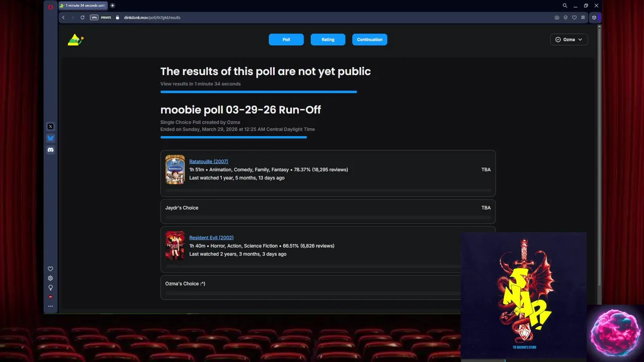The width and height of the screenshot is (644, 362).
Task: Open the search tabs magnifier icon
Action: (x=565, y=6)
